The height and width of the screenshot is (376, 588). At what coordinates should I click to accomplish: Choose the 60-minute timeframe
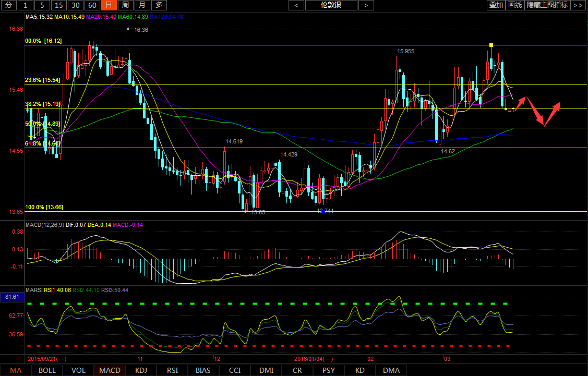click(x=92, y=5)
